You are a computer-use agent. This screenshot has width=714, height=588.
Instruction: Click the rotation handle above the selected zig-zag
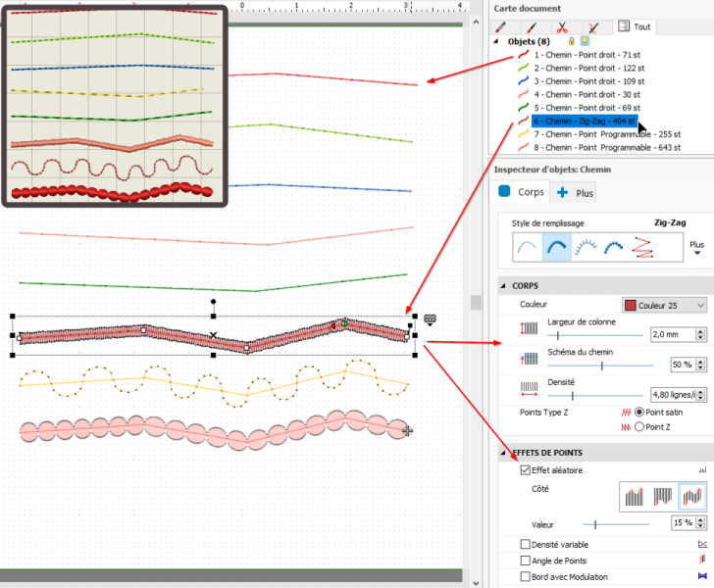213,301
